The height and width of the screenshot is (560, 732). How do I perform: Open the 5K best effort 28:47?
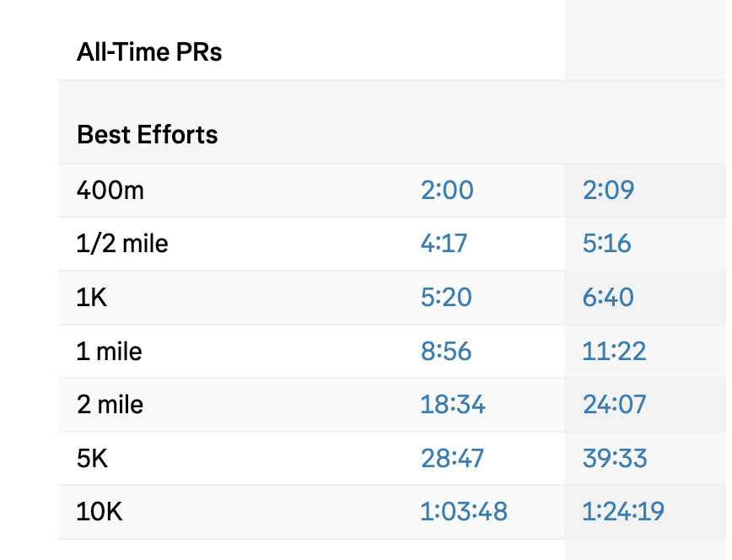point(452,459)
